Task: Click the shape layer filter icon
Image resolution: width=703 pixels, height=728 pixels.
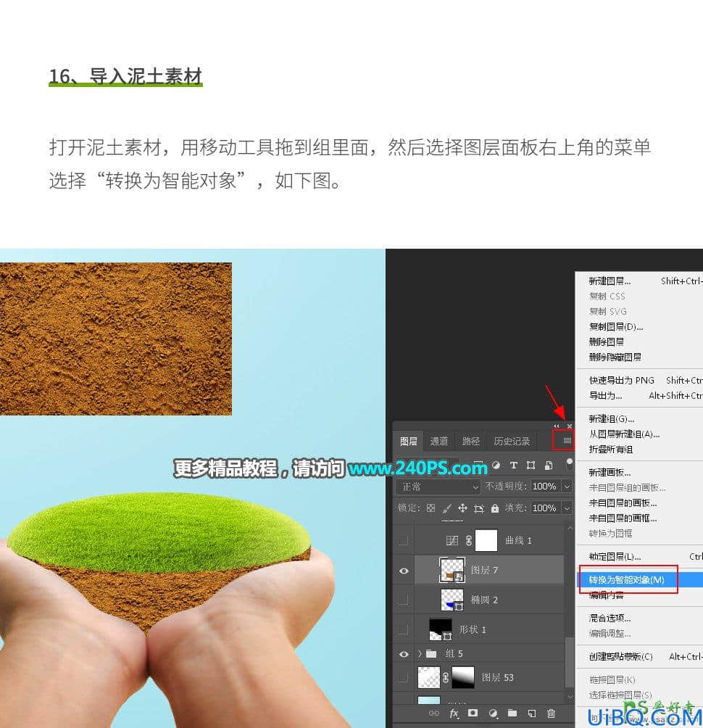Action: click(531, 466)
